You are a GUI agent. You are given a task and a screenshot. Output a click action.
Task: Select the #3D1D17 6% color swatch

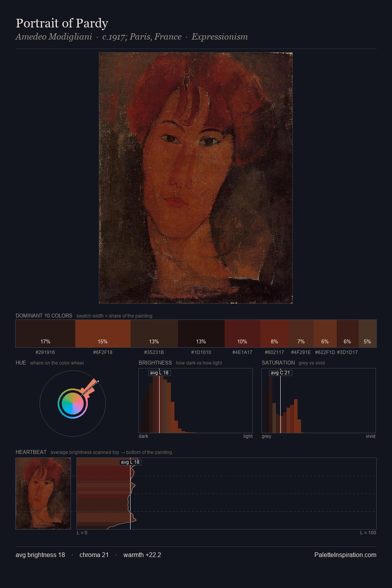pyautogui.click(x=347, y=334)
